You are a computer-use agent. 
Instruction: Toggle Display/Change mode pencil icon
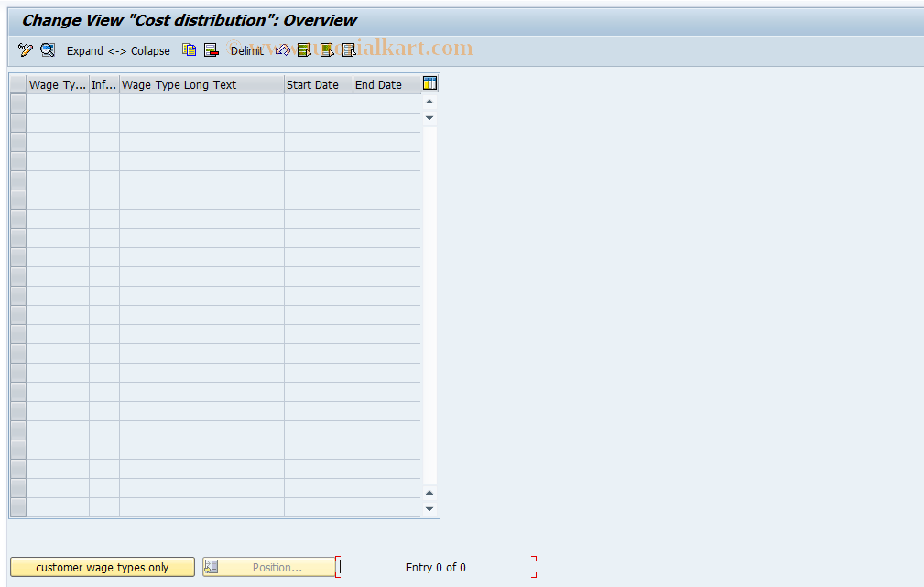[26, 50]
